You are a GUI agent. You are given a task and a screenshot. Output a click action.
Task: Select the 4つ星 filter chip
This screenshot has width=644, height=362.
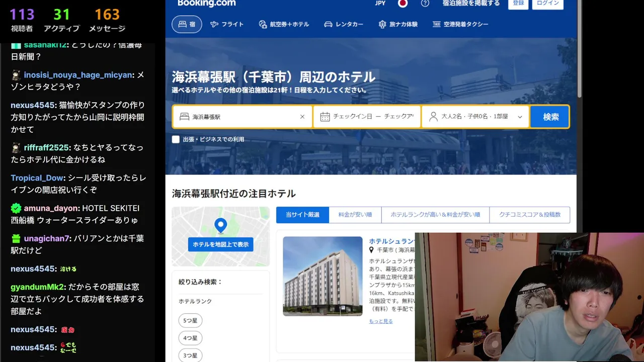tap(190, 338)
